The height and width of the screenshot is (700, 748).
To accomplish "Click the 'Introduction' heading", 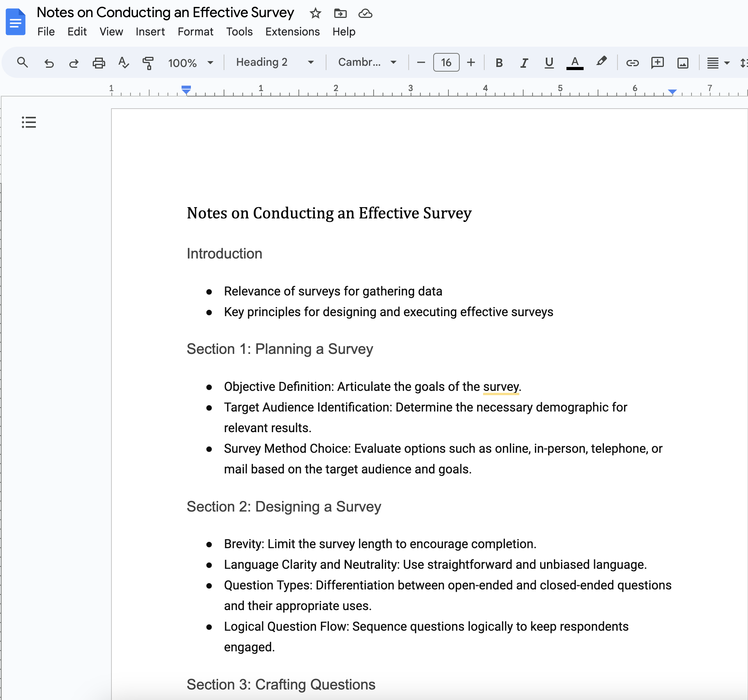I will click(x=224, y=253).
